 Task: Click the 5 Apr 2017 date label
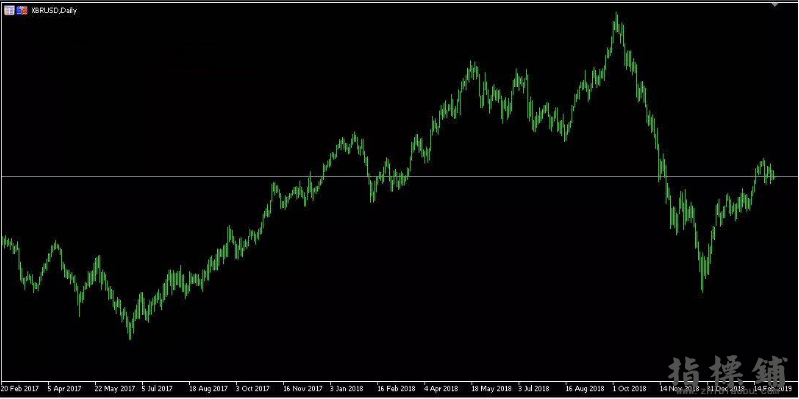pos(64,388)
